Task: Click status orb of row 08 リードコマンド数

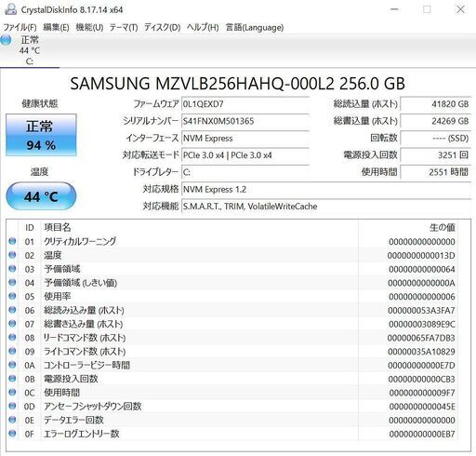Action: click(x=12, y=337)
